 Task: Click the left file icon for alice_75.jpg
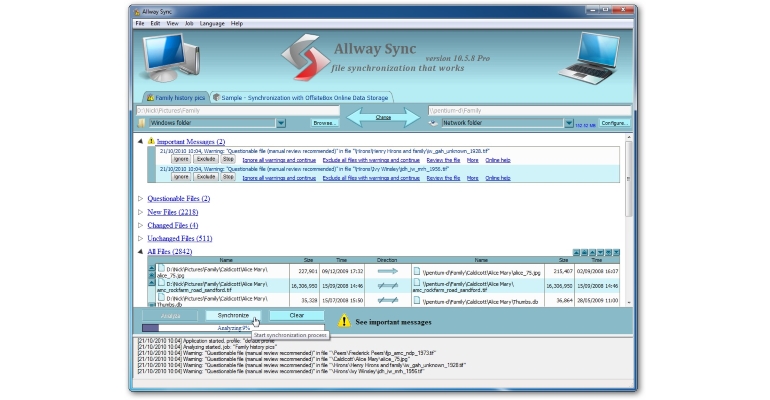point(161,268)
